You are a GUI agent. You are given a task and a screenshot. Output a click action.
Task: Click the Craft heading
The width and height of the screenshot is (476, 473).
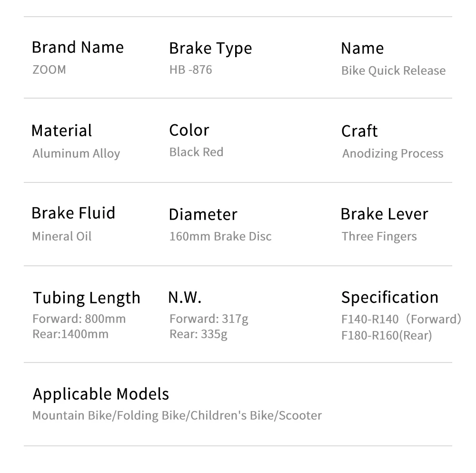tap(359, 131)
